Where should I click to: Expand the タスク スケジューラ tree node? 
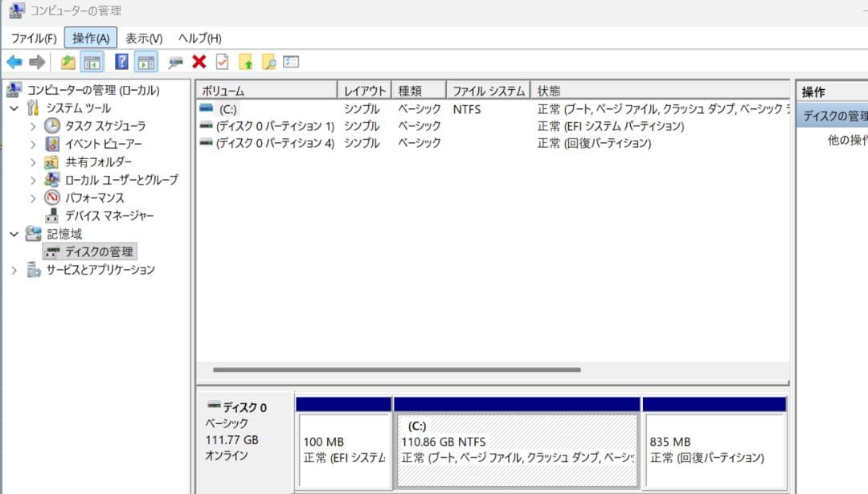click(32, 125)
